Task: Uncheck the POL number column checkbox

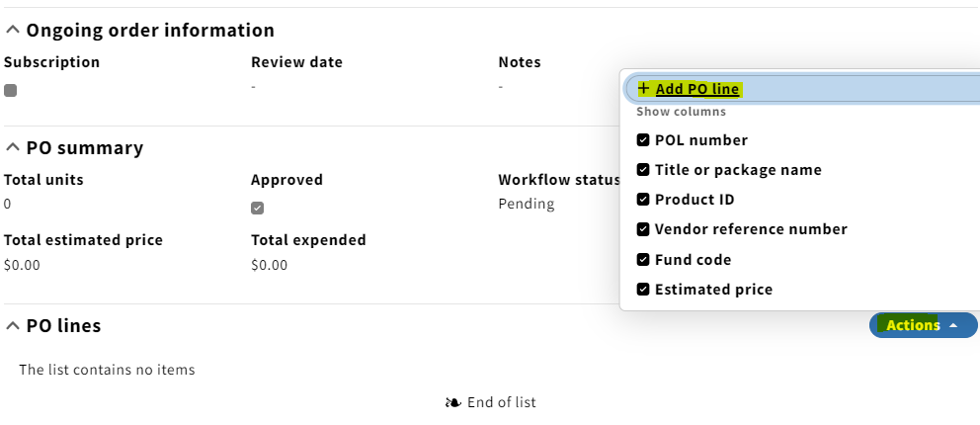Action: 643,140
